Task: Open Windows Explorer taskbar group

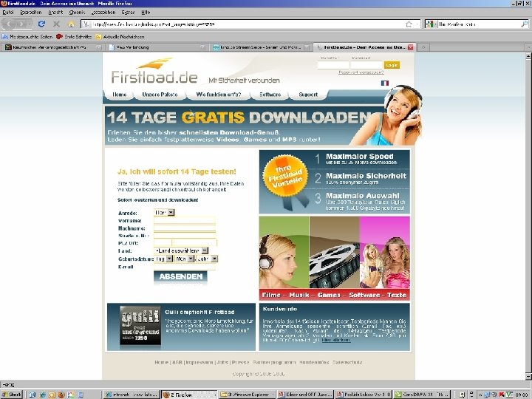Action: point(248,395)
